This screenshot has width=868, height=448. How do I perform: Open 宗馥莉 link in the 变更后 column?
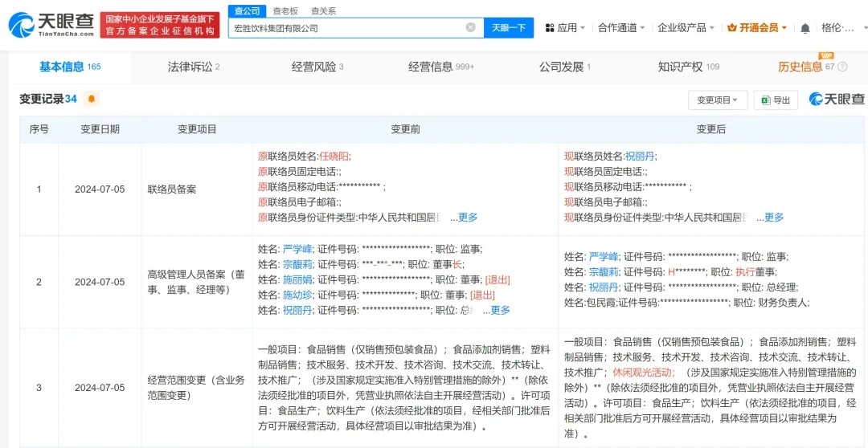[x=604, y=272]
